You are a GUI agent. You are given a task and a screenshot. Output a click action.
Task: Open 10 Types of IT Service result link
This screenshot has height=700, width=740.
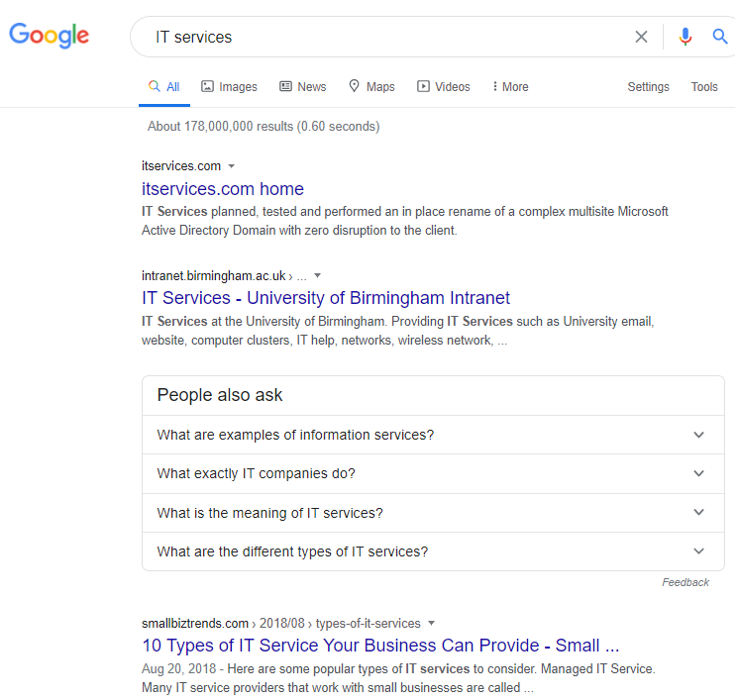[x=380, y=646]
